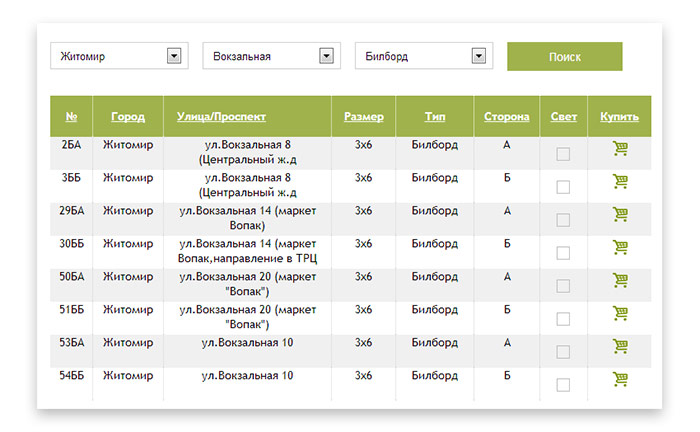Buy billboard 54ББ via cart icon
The image size is (700, 432).
(x=620, y=379)
